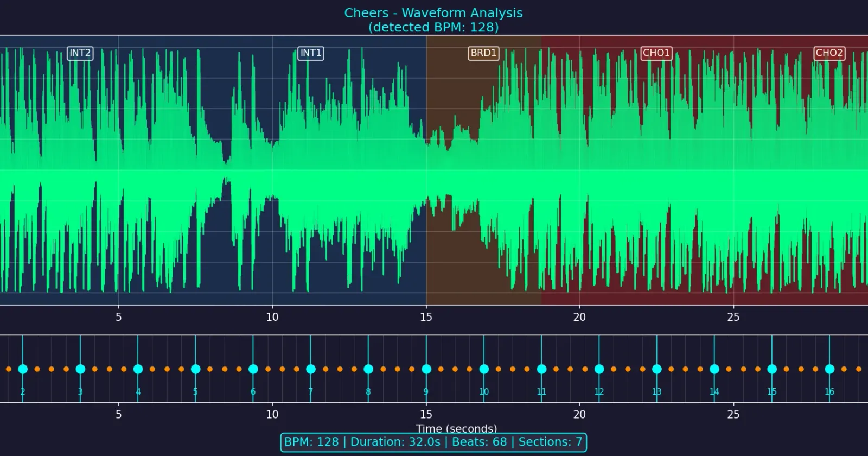
Task: Click downbeat marker for bar 7
Action: (311, 369)
